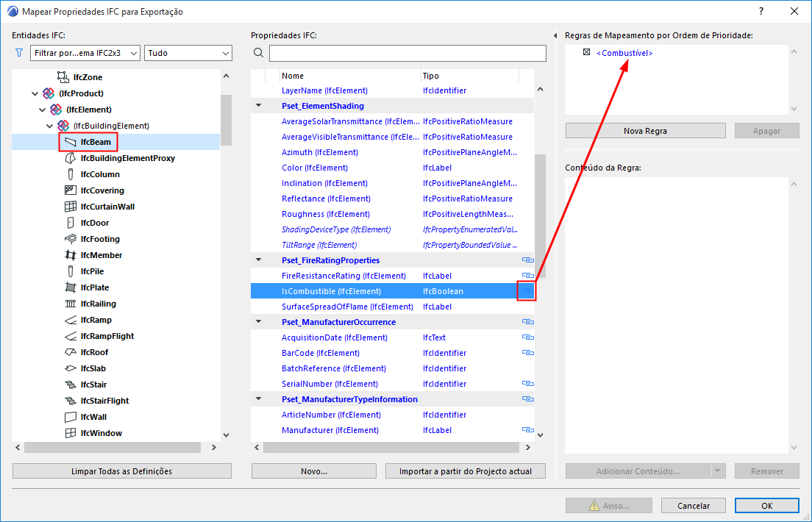Collapse the (IfcBuildingElement) tree node
The height and width of the screenshot is (522, 812).
pyautogui.click(x=50, y=126)
